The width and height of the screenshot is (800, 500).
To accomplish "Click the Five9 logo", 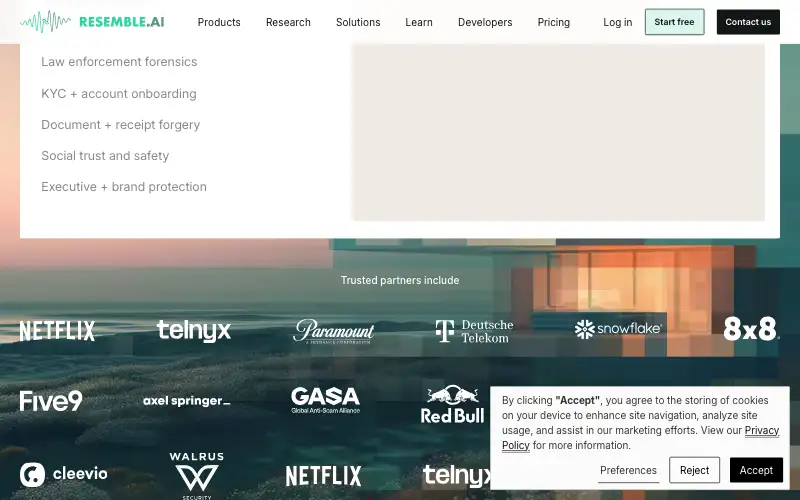I will pos(51,401).
